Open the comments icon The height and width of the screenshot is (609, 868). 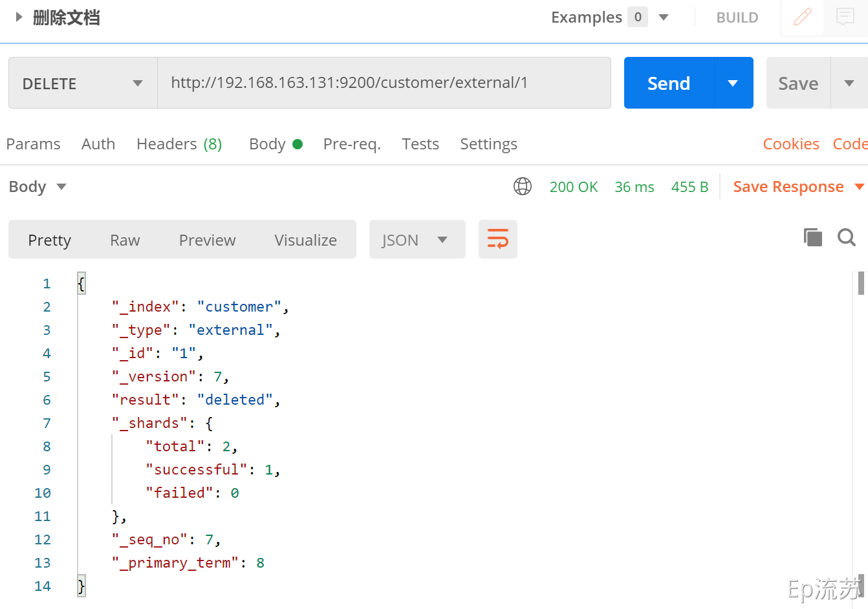point(845,17)
